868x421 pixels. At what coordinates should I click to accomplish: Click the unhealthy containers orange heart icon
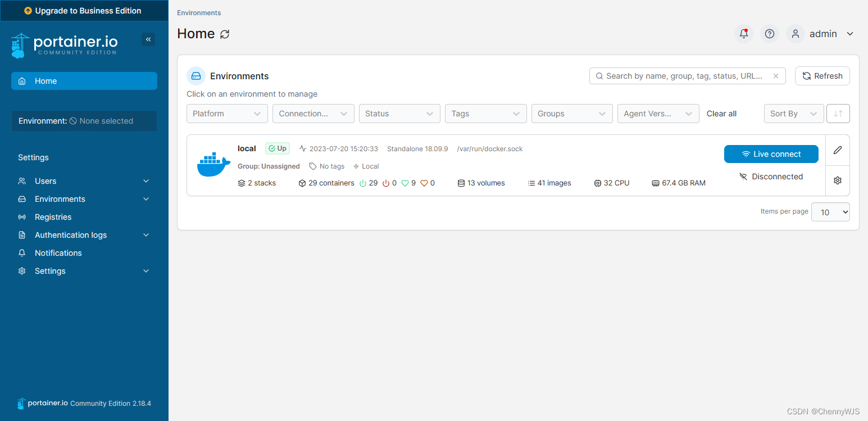click(x=424, y=183)
